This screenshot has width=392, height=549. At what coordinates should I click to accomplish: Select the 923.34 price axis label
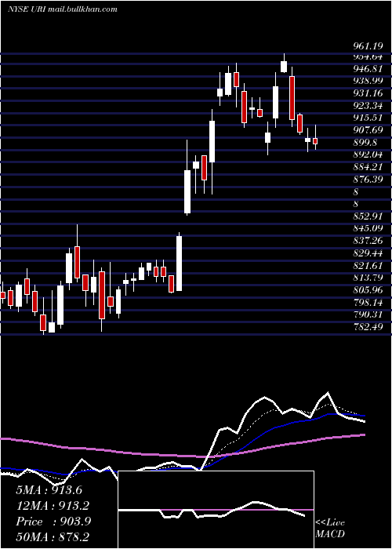(368, 105)
